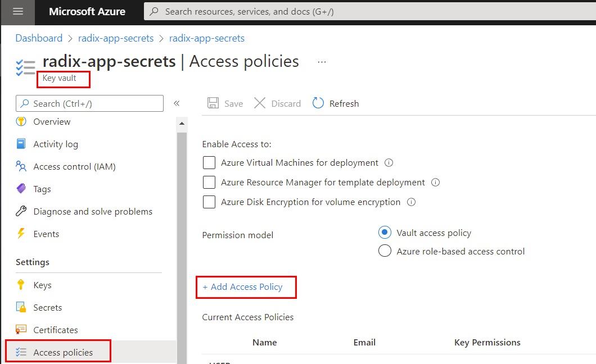The image size is (596, 364).
Task: Open the portal hamburger menu
Action: pyautogui.click(x=17, y=12)
